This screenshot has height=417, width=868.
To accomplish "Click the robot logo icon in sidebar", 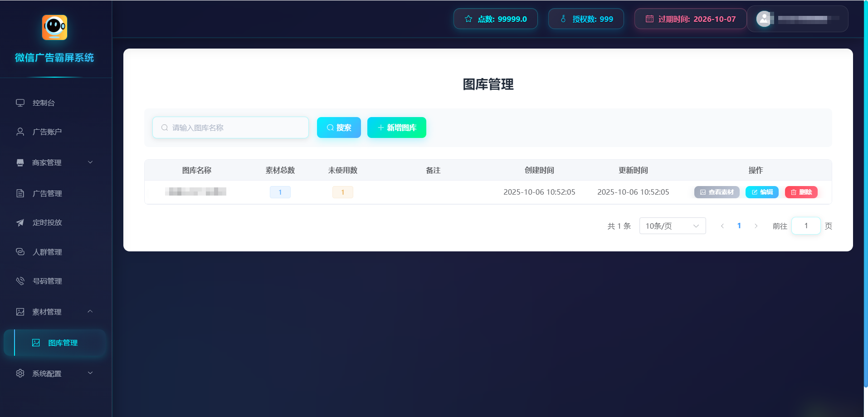I will [x=54, y=28].
